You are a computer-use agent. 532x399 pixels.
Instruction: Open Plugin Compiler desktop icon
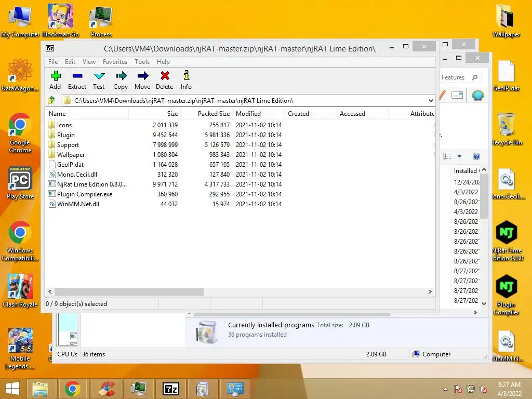pyautogui.click(x=506, y=295)
